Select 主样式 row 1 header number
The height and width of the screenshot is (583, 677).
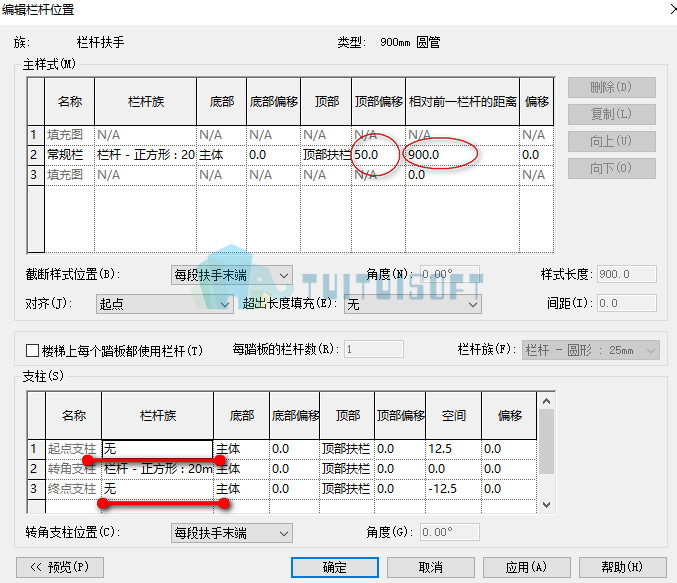(35, 135)
